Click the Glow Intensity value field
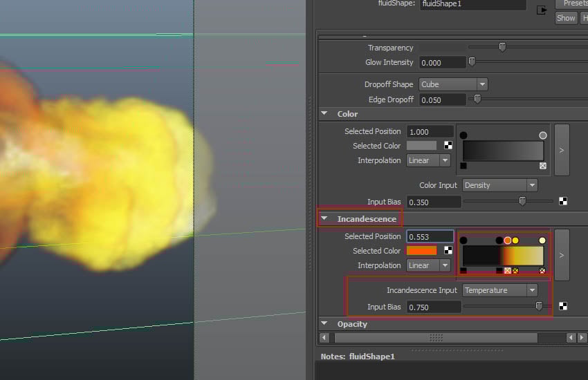Viewport: 588px width, 380px height. click(x=442, y=62)
